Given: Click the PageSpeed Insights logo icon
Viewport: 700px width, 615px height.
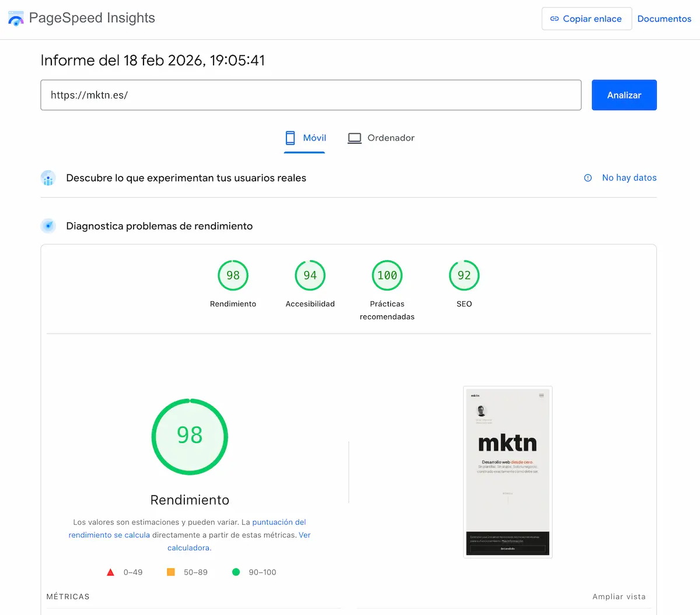Looking at the screenshot, I should click(16, 18).
